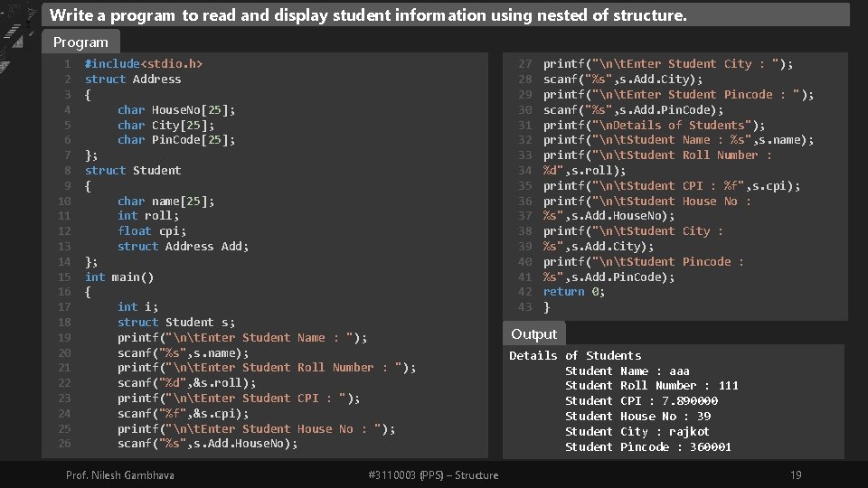Viewport: 868px width, 488px height.
Task: Click the scanf &s.cpi line
Action: click(184, 413)
